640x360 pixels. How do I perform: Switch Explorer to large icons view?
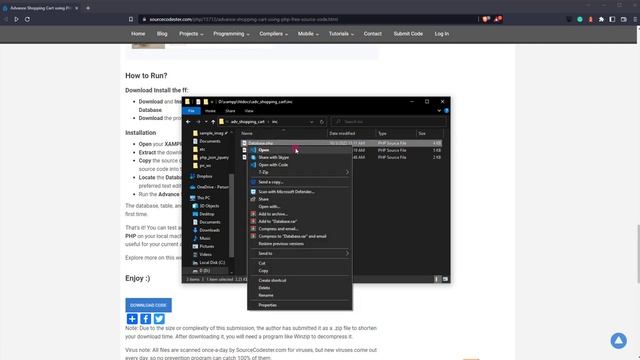(x=445, y=279)
